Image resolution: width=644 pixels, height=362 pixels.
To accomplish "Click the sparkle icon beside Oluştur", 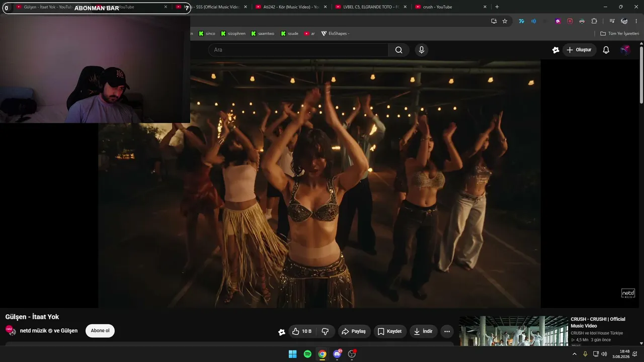I will (555, 50).
